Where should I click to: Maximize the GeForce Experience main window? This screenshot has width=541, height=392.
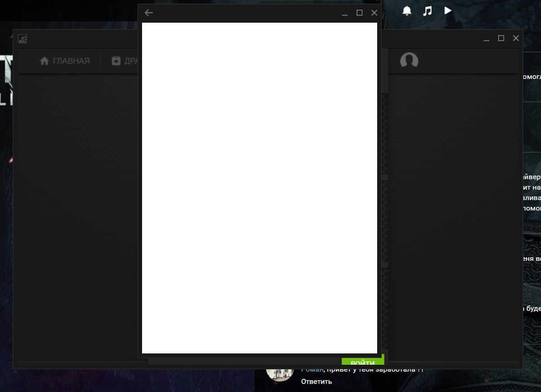click(502, 38)
